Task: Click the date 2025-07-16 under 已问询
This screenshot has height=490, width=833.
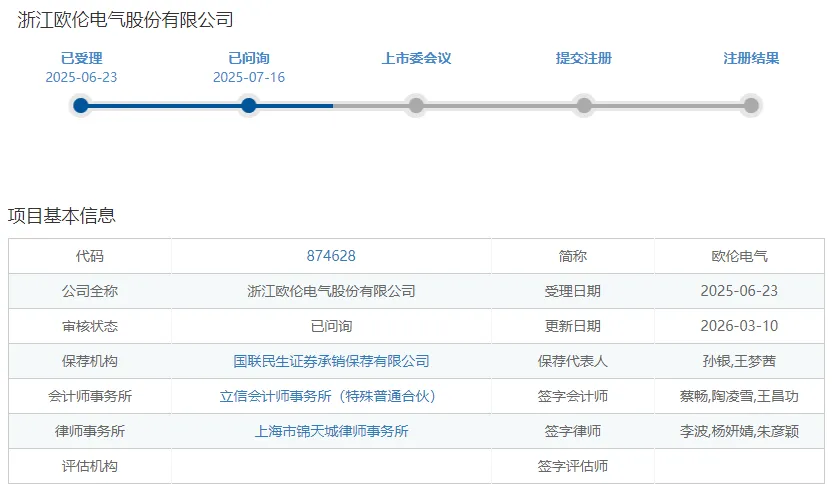Action: (249, 78)
